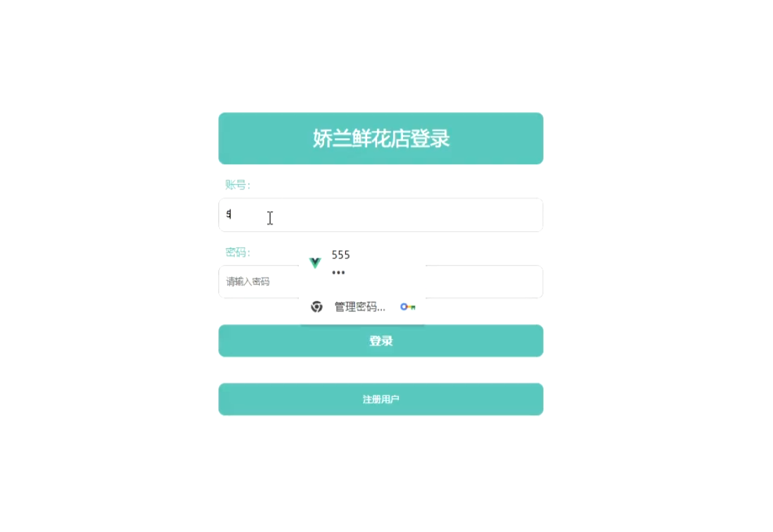The width and height of the screenshot is (773, 532).
Task: Click the 娇兰鲜花店登录 heading text
Action: (381, 139)
